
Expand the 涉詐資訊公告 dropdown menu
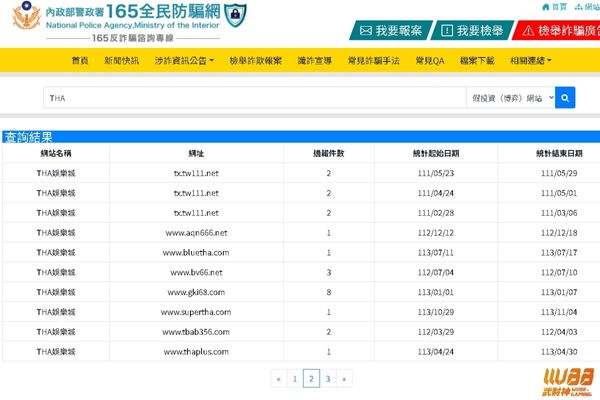pyautogui.click(x=184, y=60)
